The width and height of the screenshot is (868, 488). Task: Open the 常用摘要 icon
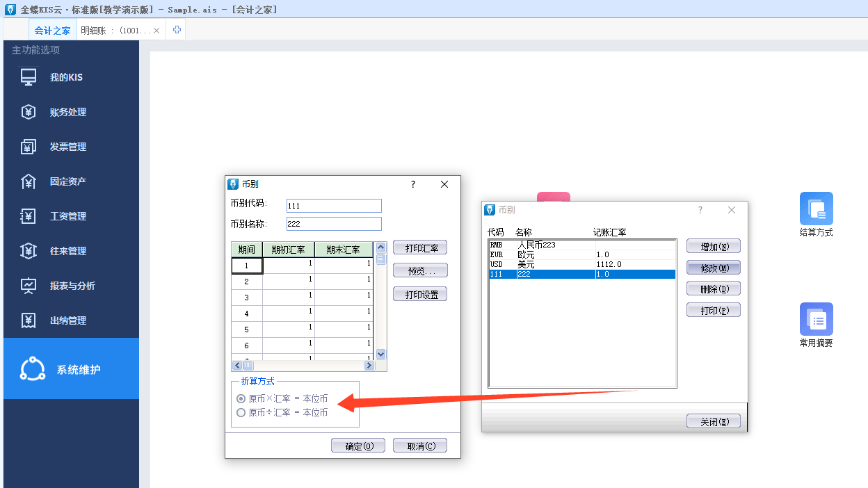pyautogui.click(x=816, y=320)
